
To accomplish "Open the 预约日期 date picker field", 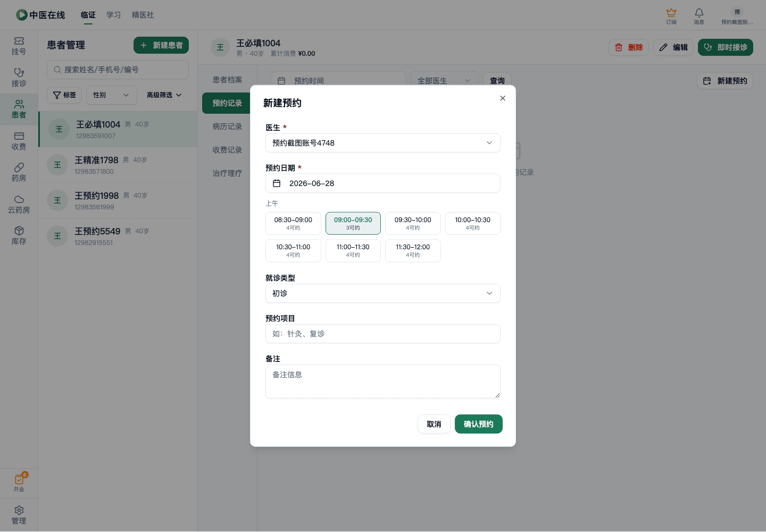I will (x=383, y=183).
